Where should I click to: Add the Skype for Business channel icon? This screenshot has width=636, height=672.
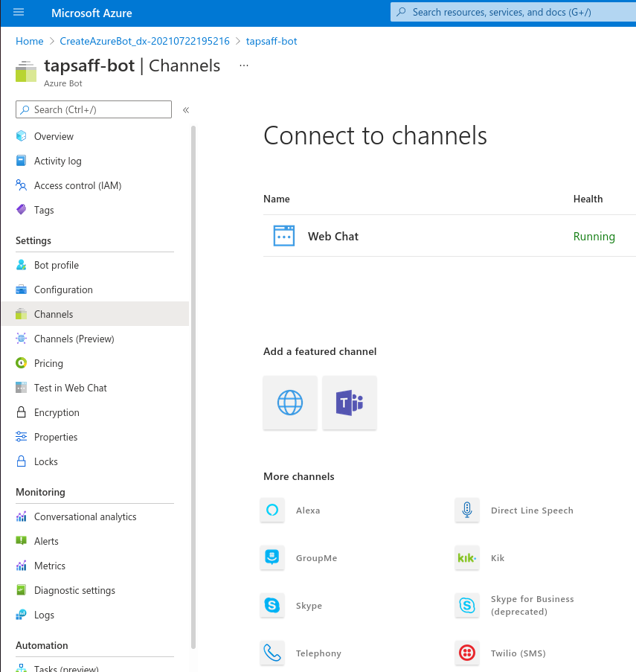tap(467, 605)
